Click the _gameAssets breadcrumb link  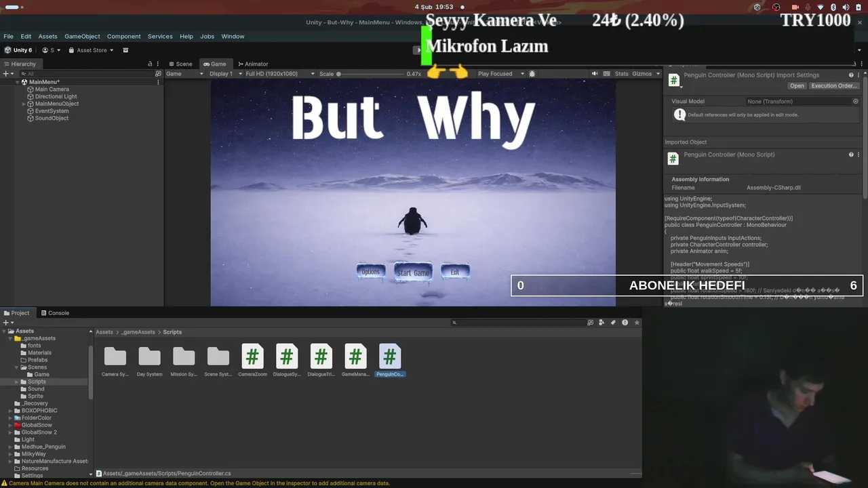tap(138, 332)
